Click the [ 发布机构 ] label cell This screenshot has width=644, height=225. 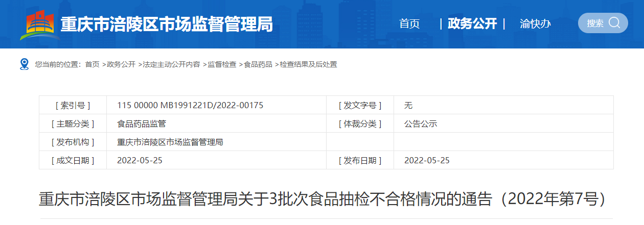pyautogui.click(x=73, y=142)
